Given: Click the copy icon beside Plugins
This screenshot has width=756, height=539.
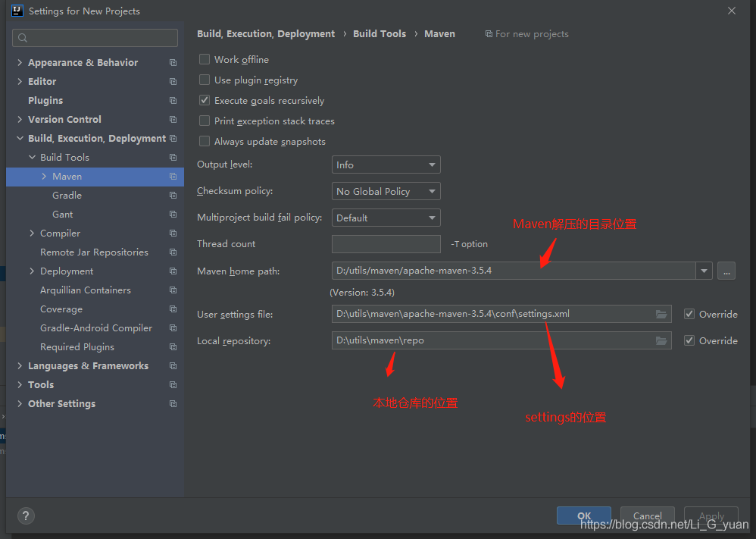Looking at the screenshot, I should [x=173, y=100].
